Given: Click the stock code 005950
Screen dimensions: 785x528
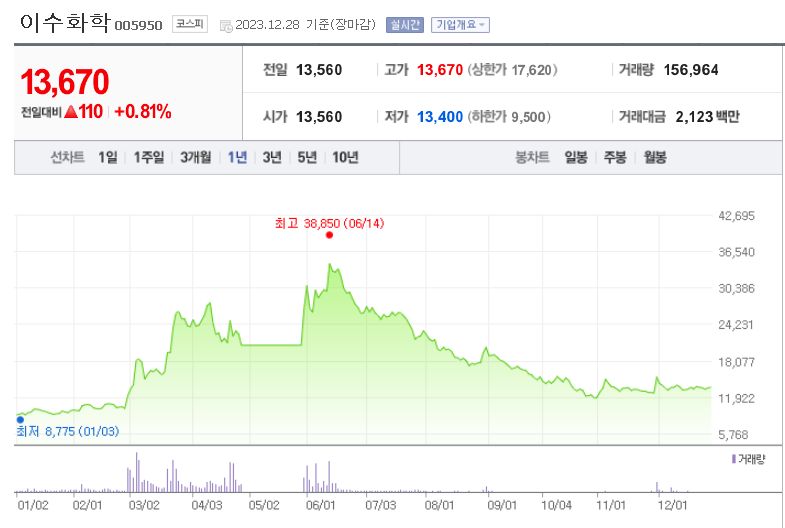Looking at the screenshot, I should [x=138, y=26].
